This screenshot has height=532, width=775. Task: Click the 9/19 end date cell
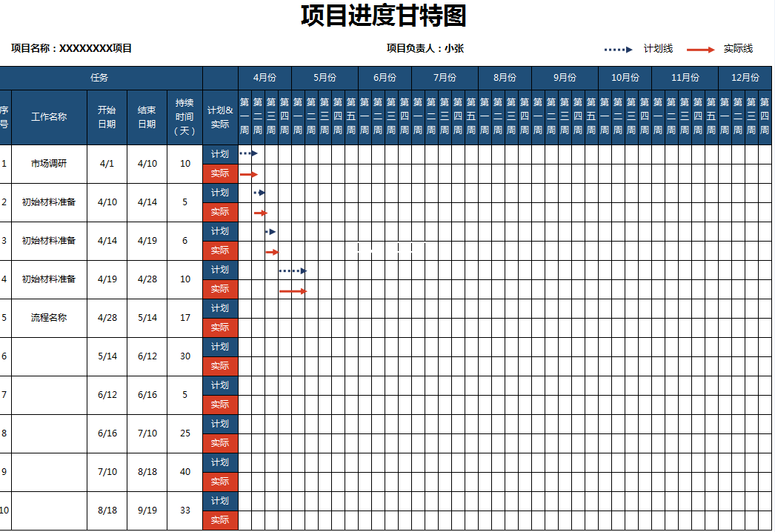coord(147,511)
